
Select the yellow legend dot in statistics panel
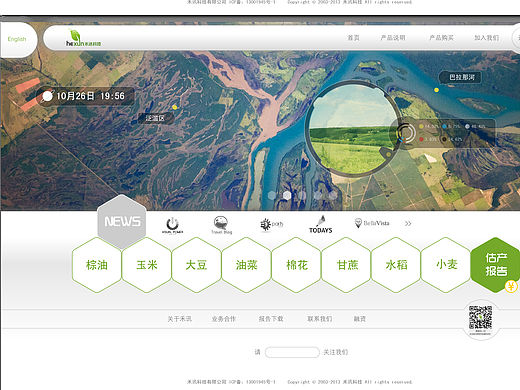[x=421, y=126]
